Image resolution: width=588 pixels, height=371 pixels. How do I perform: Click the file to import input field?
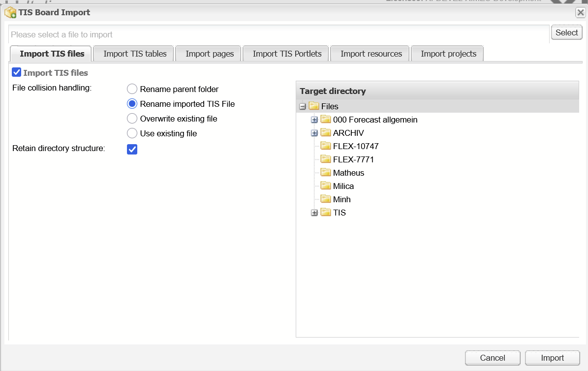(x=279, y=34)
